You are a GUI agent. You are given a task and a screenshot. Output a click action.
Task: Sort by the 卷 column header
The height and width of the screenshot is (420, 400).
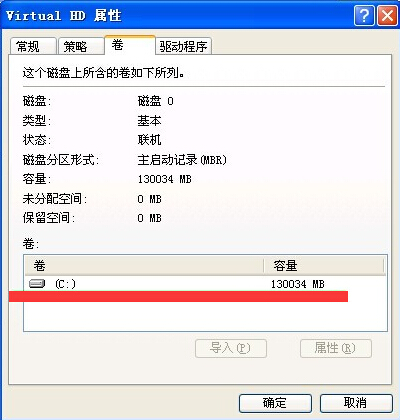tap(144, 266)
